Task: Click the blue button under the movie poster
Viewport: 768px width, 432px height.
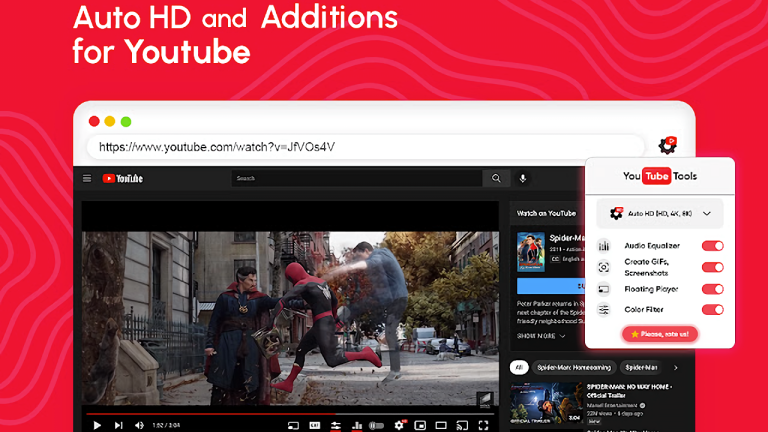Action: (551, 286)
